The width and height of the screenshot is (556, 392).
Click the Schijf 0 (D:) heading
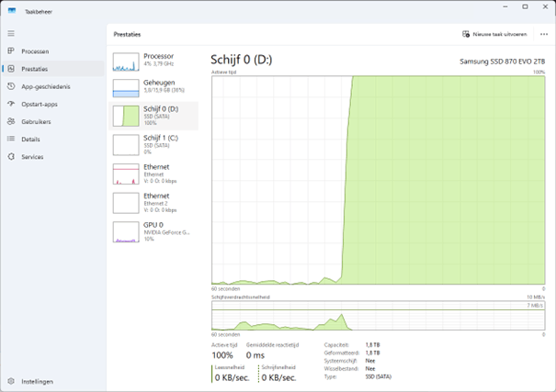(x=241, y=60)
